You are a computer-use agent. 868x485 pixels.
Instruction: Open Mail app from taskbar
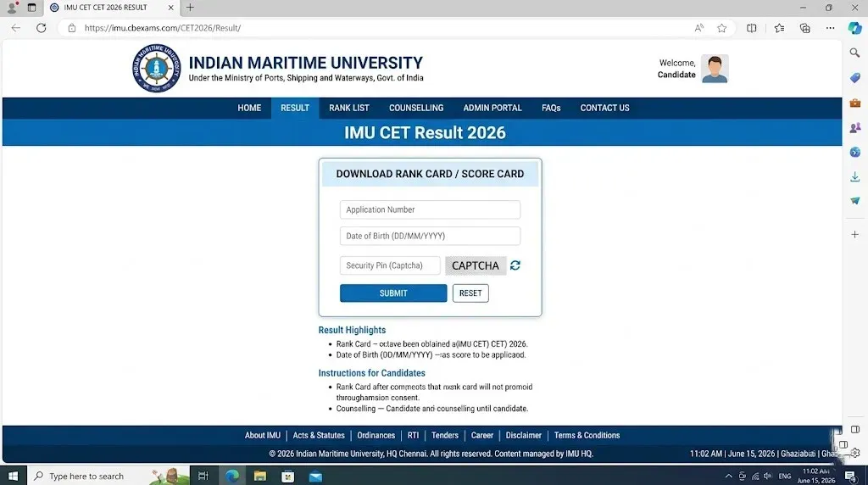pyautogui.click(x=315, y=477)
